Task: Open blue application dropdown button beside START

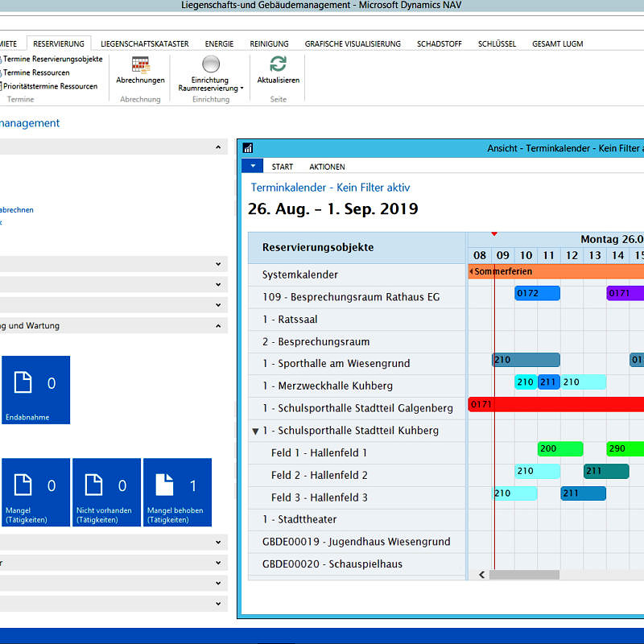Action: (x=253, y=166)
